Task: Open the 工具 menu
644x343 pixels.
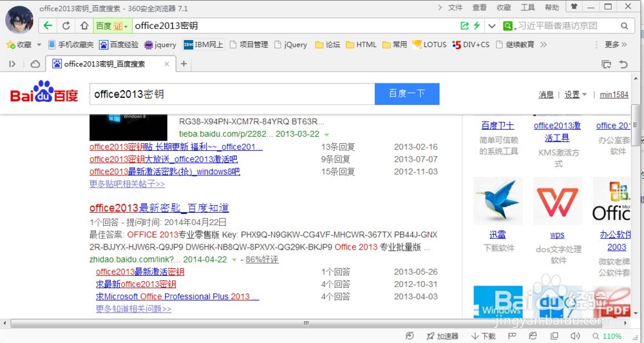Action: (x=528, y=7)
